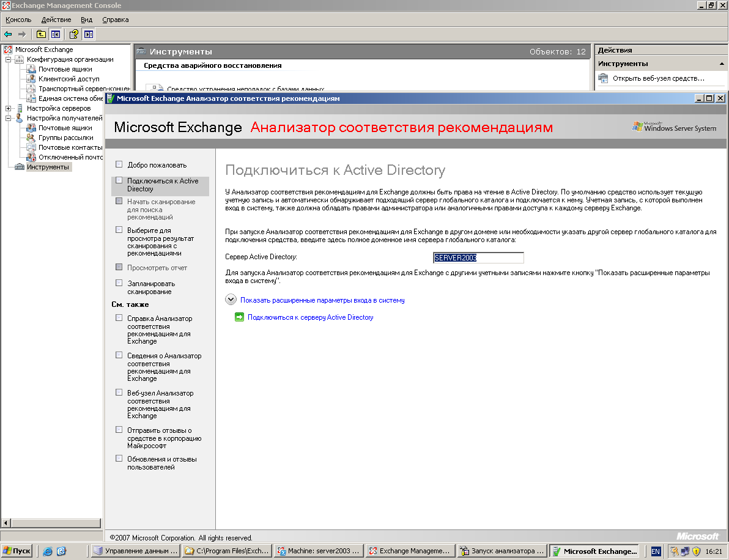Screen dimensions: 729x560
Task: Click the EN language indicator
Action: coord(656,551)
